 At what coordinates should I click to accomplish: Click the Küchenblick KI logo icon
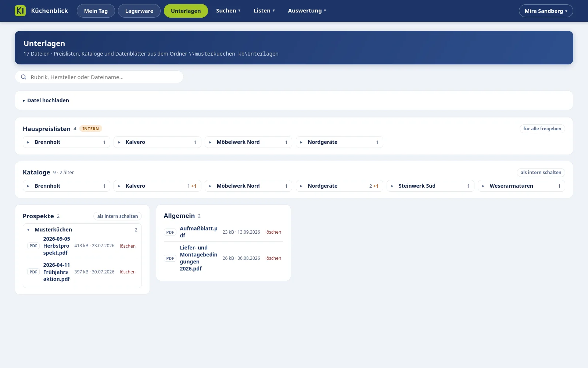(20, 11)
